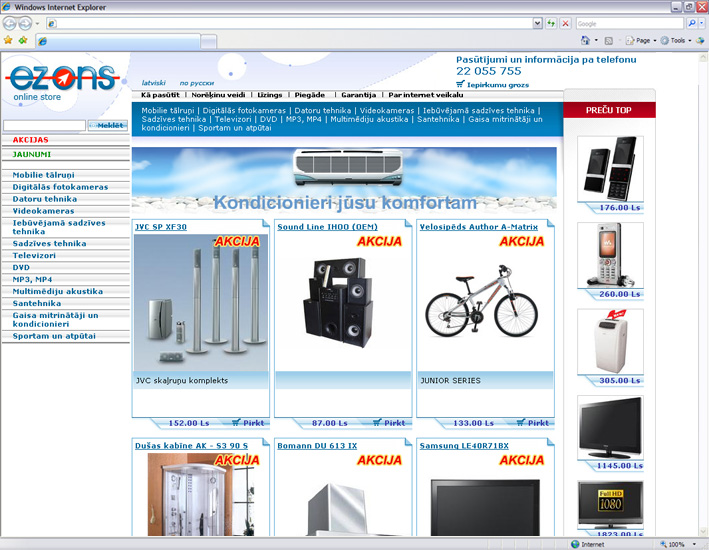Open the Page menu dropdown
The image size is (709, 550).
[641, 41]
